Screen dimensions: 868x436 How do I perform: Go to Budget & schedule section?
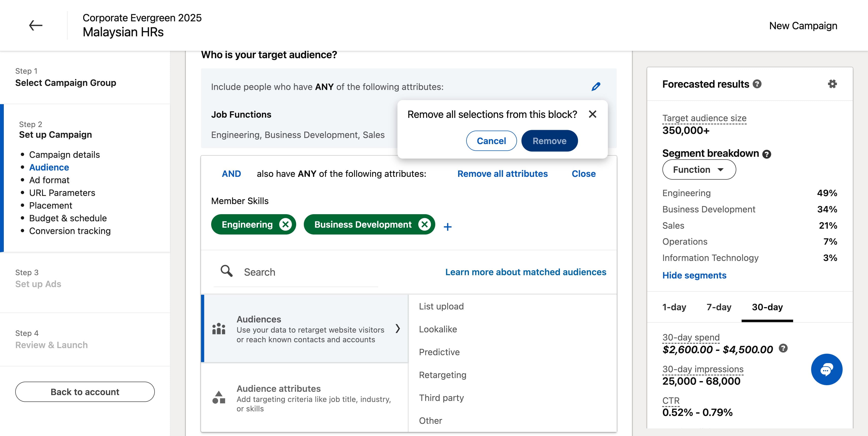pos(68,218)
